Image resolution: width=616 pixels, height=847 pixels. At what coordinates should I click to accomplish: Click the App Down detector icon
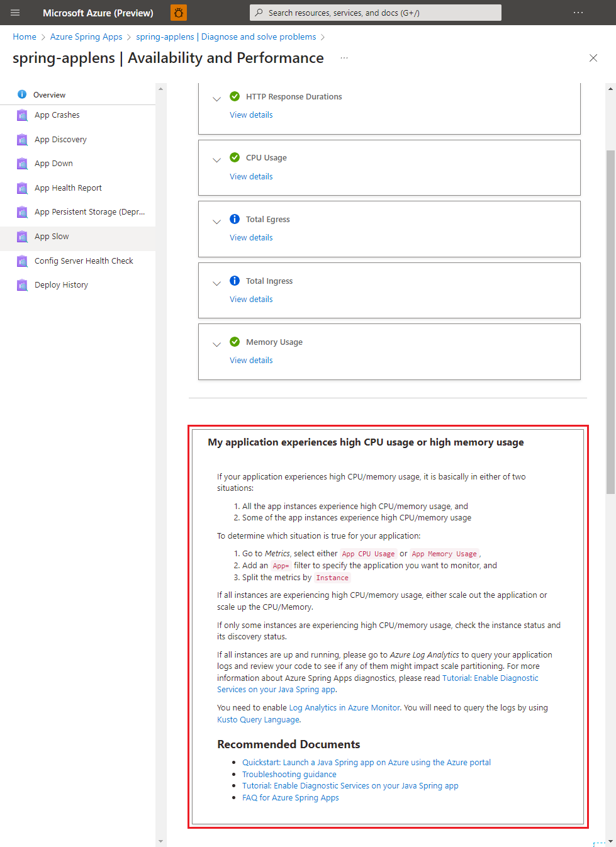point(22,164)
